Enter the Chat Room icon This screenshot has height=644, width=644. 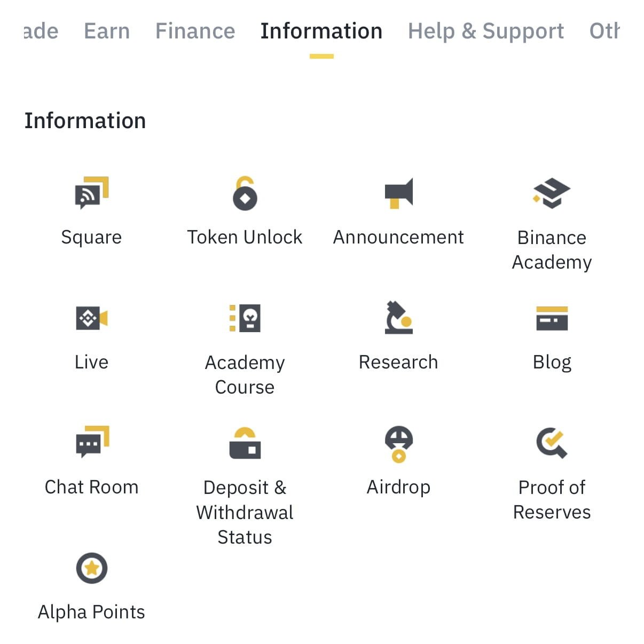[x=91, y=444]
